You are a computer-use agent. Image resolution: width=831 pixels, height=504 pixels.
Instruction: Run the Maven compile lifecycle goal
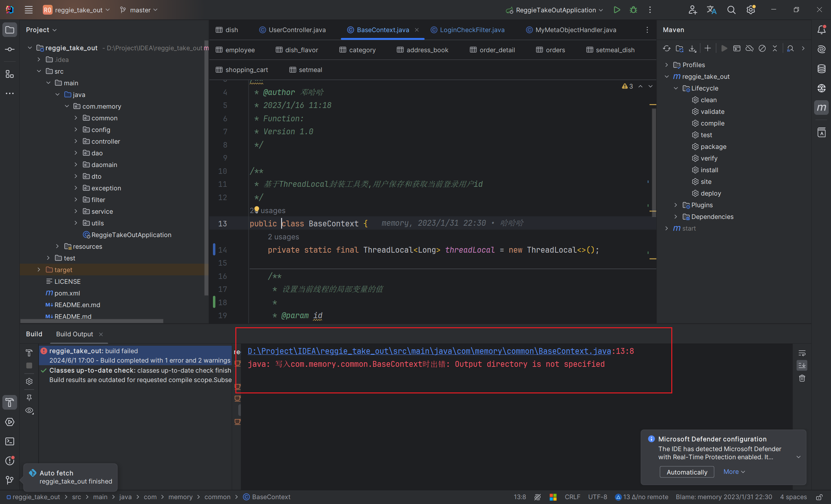coord(712,123)
